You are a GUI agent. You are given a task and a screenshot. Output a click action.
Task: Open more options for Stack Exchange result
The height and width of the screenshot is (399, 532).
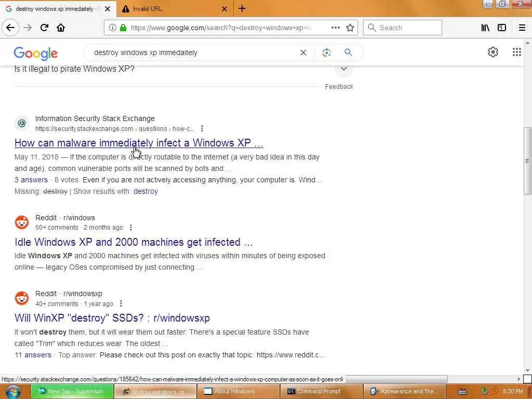[202, 128]
